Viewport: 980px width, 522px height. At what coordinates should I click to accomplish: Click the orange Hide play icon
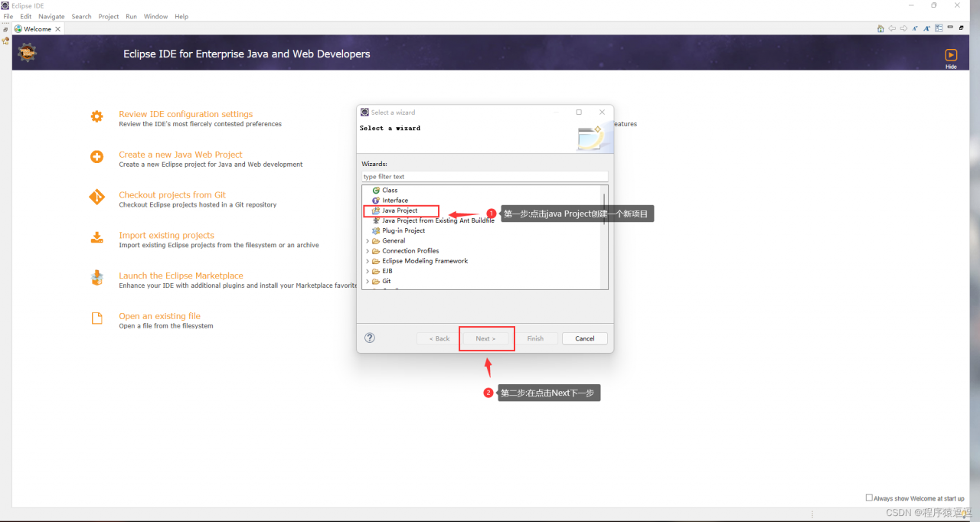click(x=951, y=55)
